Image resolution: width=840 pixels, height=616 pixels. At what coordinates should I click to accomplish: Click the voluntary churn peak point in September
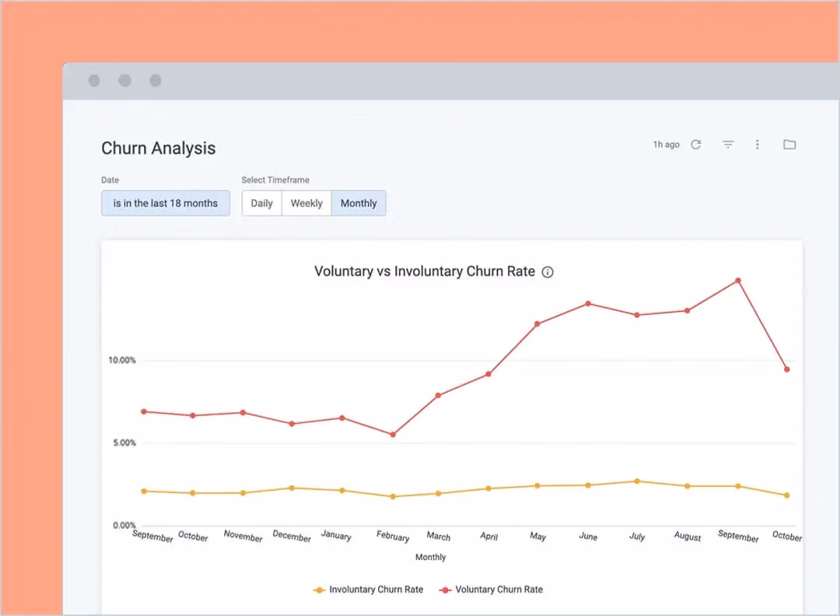(738, 281)
